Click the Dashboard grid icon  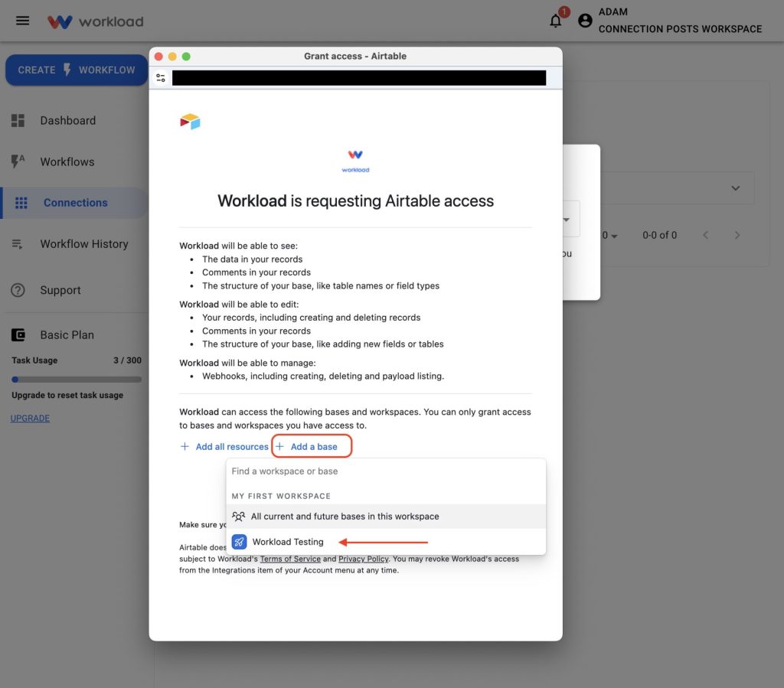coord(18,120)
